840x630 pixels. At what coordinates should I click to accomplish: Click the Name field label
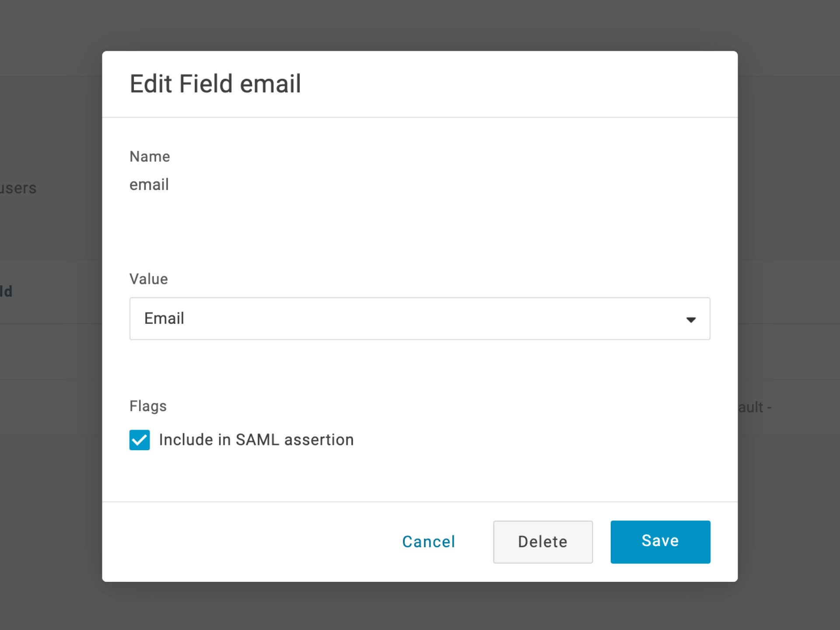pyautogui.click(x=150, y=157)
